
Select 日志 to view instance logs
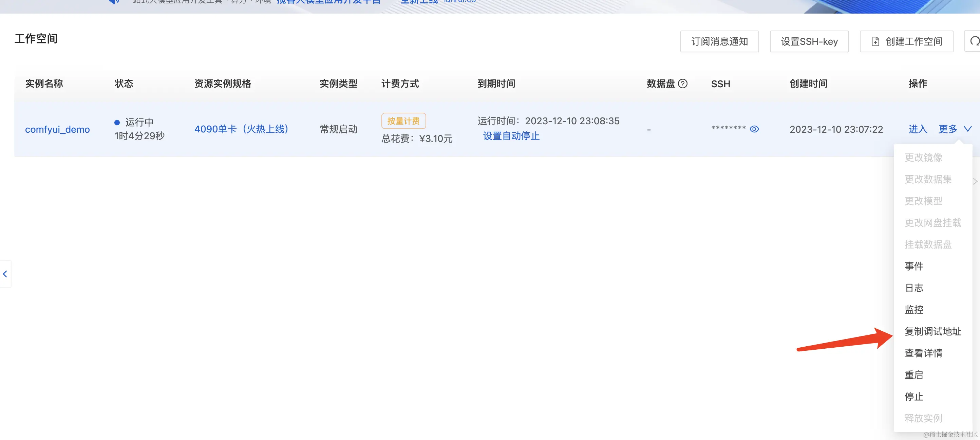914,288
